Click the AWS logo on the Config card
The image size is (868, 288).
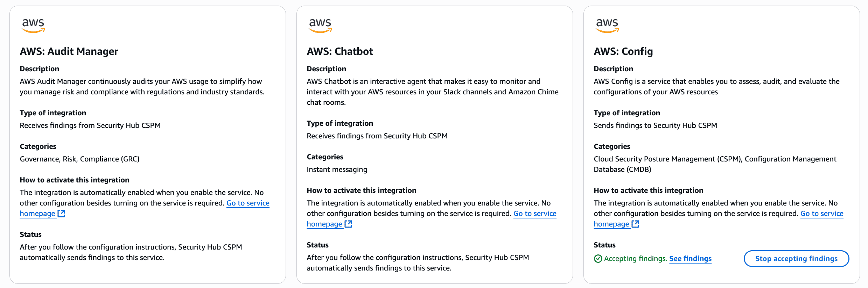tap(607, 26)
